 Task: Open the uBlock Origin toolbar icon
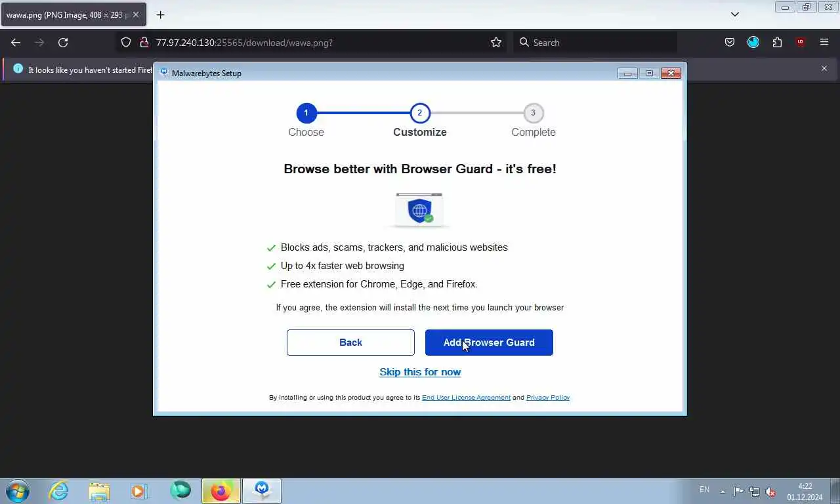click(801, 43)
